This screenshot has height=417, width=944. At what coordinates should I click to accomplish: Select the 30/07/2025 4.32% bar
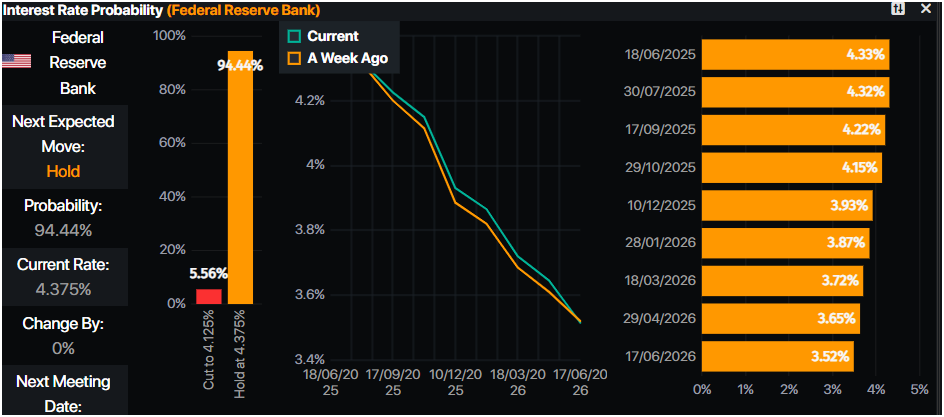coord(795,92)
